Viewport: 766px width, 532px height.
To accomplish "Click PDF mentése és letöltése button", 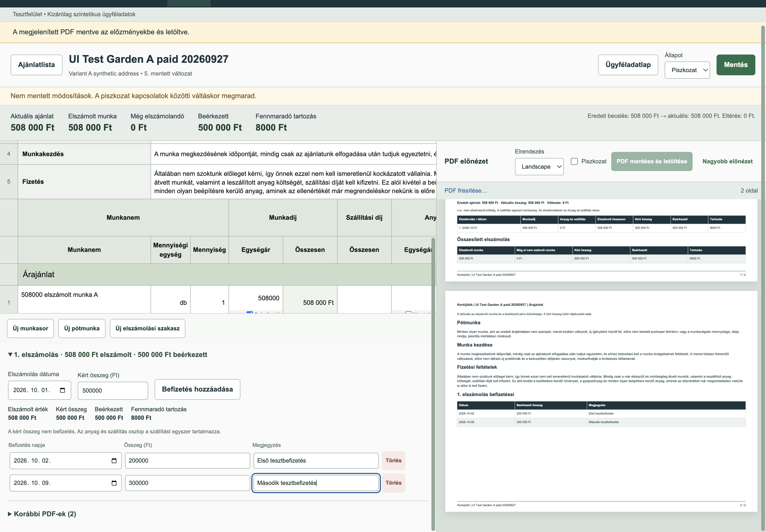I will point(651,161).
